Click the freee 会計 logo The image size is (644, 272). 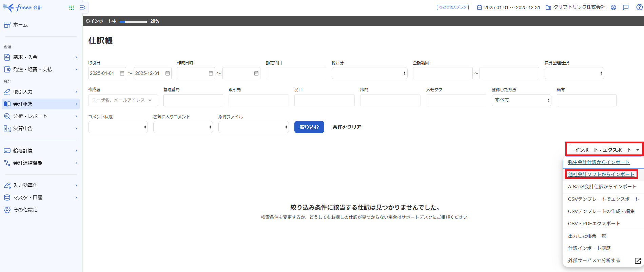click(x=23, y=7)
